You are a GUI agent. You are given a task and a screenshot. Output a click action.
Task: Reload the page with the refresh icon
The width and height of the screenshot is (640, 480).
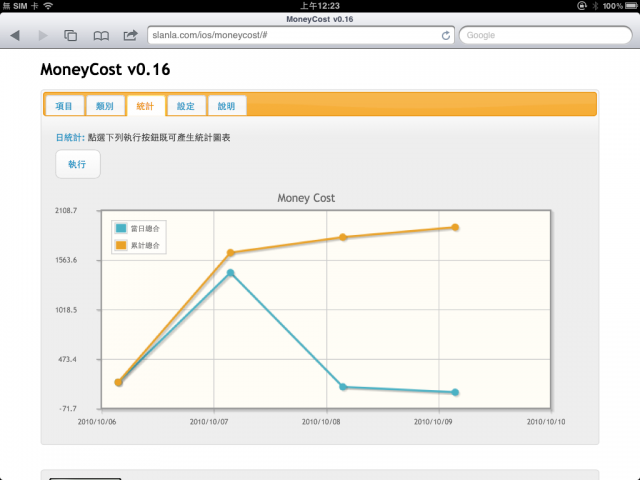(446, 36)
